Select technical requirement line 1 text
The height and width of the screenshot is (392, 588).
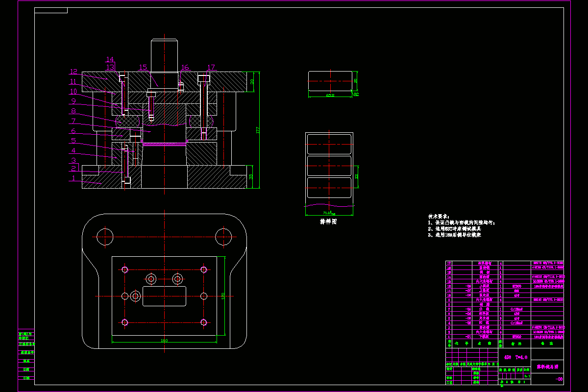[x=461, y=222]
